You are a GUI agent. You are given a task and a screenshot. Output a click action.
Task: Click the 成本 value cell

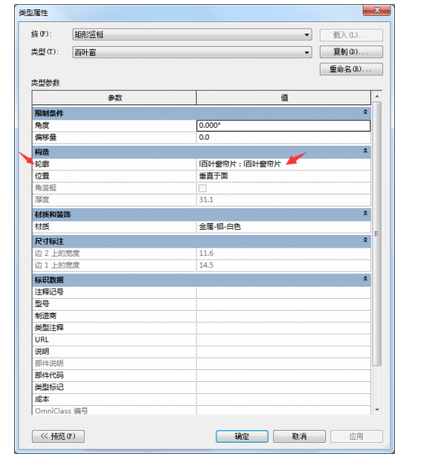click(283, 399)
